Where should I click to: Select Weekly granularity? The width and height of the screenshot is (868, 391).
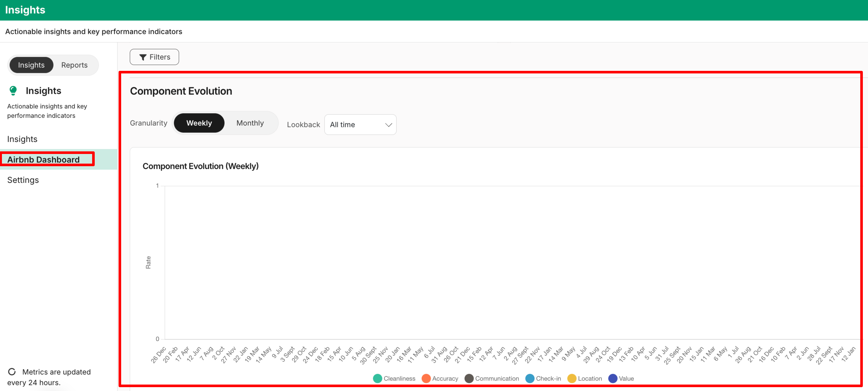[x=199, y=123]
